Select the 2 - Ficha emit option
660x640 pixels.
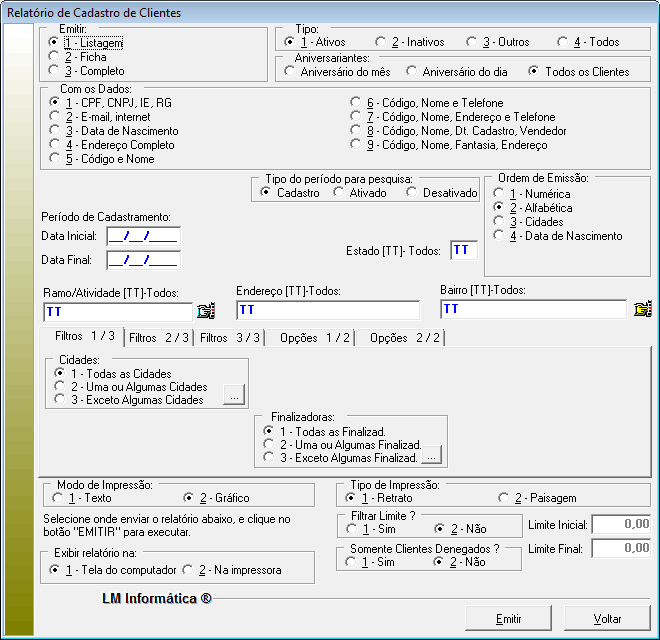[x=55, y=58]
